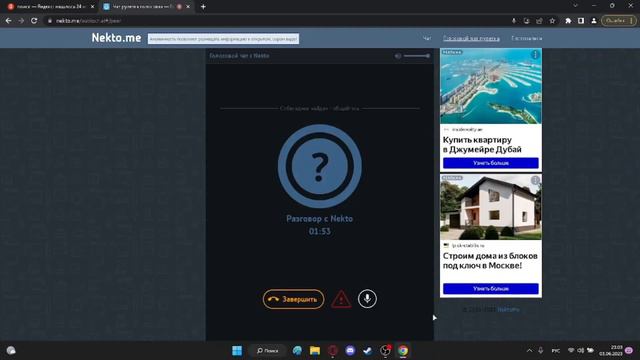Click the Nekto.me footer link below ads
Screen dimensions: 640x360
[509, 310]
